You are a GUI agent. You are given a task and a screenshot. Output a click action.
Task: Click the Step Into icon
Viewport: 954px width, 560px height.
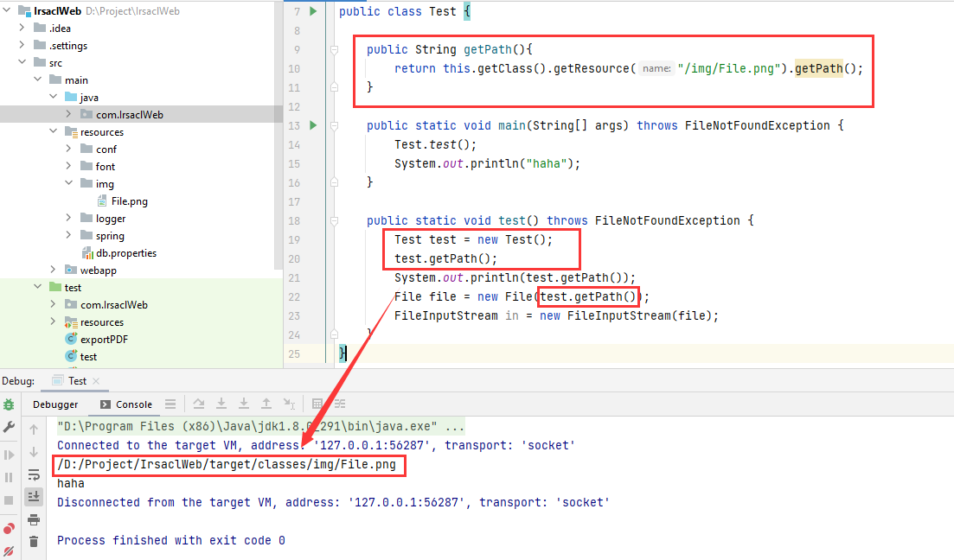222,404
